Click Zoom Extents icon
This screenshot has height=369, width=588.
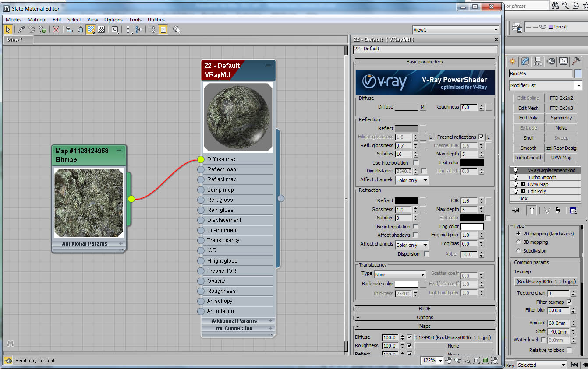[476, 360]
